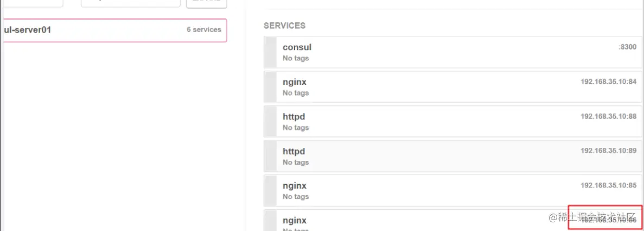
Task: Click status bar of nginx on port 85
Action: point(270,191)
